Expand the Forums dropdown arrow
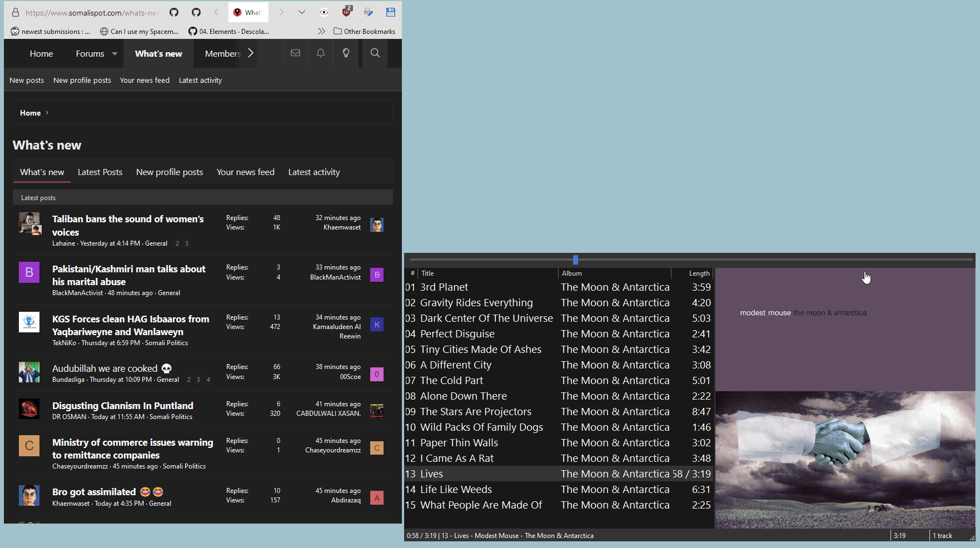The image size is (980, 548). coord(115,54)
